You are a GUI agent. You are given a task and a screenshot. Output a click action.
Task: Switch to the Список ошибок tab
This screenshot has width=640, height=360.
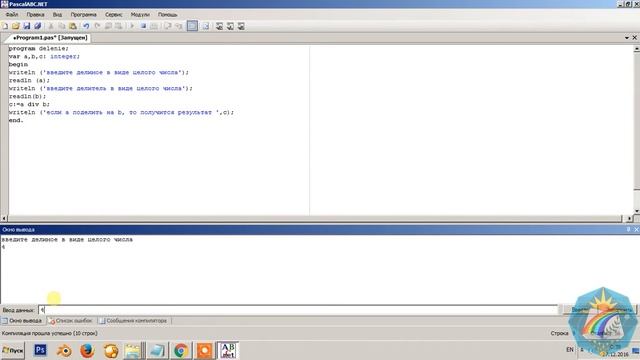tap(71, 321)
